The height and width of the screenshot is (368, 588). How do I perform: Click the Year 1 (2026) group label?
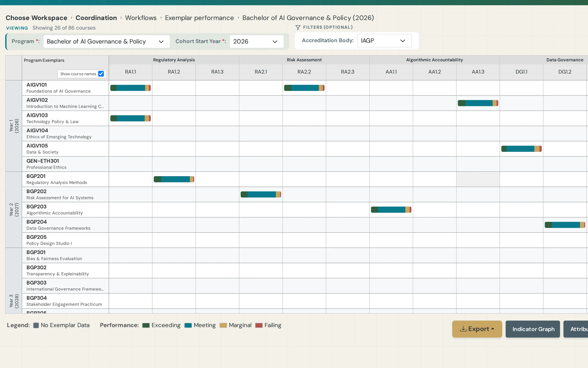coord(14,126)
